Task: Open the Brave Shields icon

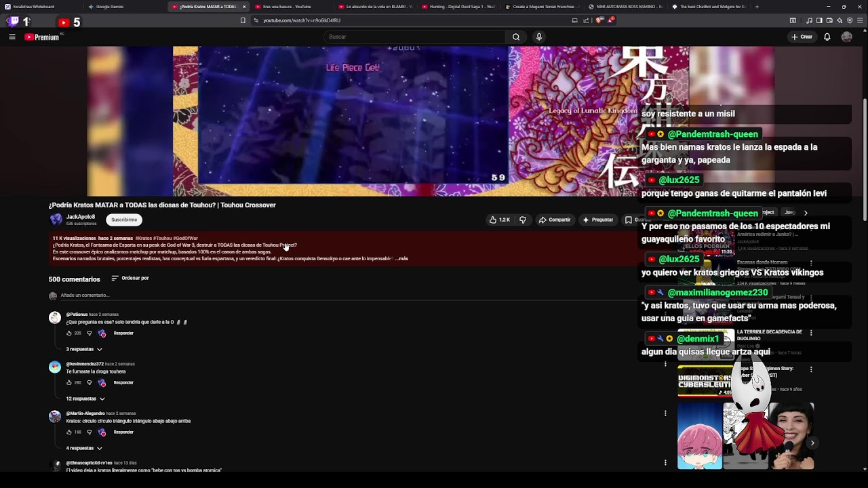Action: (599, 20)
